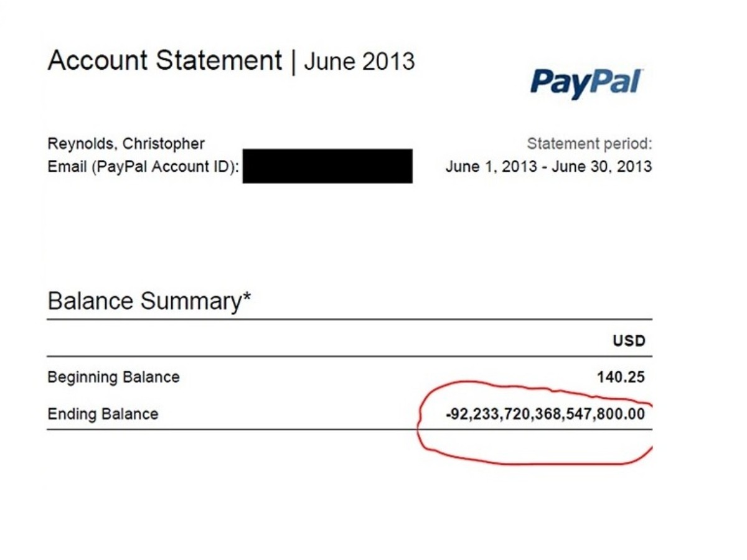Click the vertical bar divider in the title
Viewport: 747px width, 560px height.
click(294, 61)
